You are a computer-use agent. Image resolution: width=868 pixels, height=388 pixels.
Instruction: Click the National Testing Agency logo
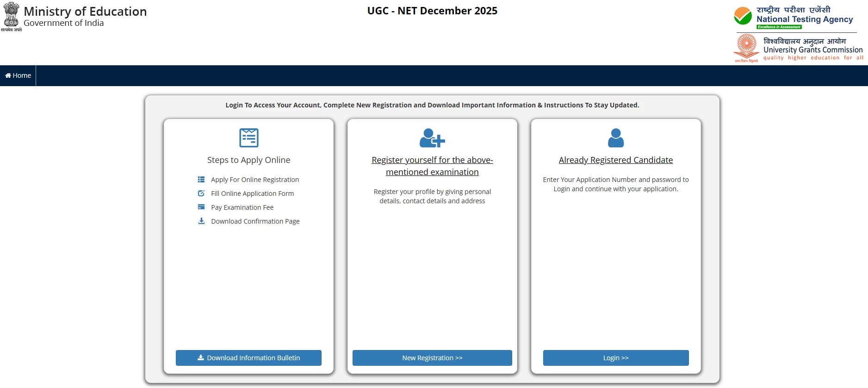tap(794, 18)
